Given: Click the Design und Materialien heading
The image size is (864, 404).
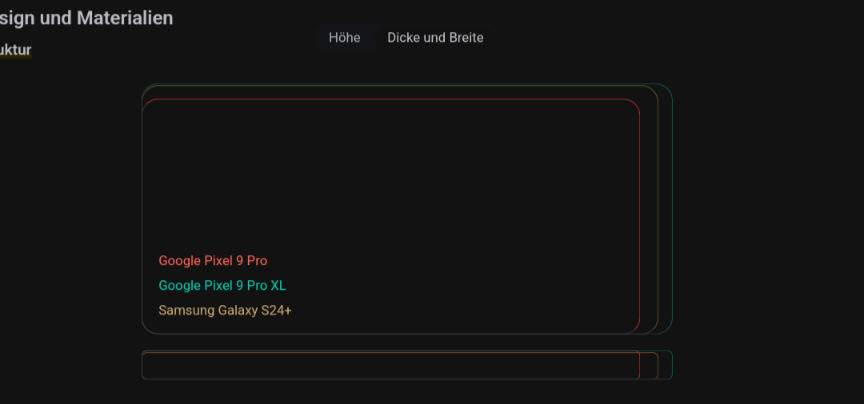Looking at the screenshot, I should [86, 18].
